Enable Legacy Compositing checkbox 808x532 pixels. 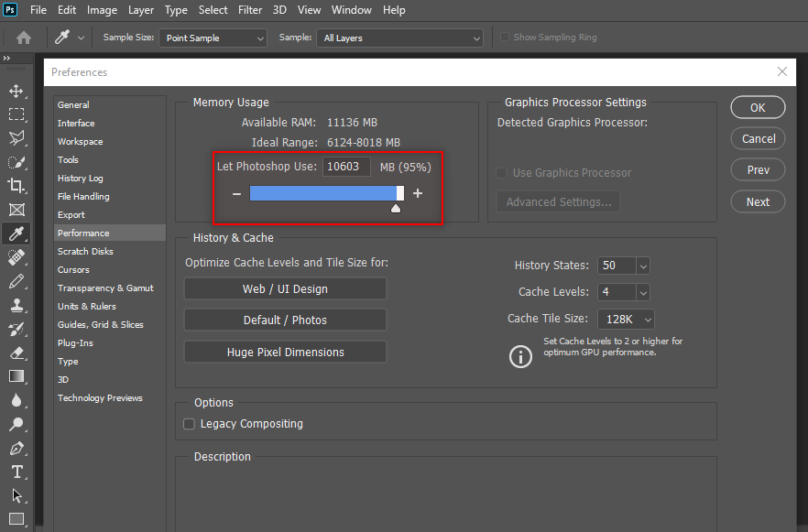click(189, 424)
